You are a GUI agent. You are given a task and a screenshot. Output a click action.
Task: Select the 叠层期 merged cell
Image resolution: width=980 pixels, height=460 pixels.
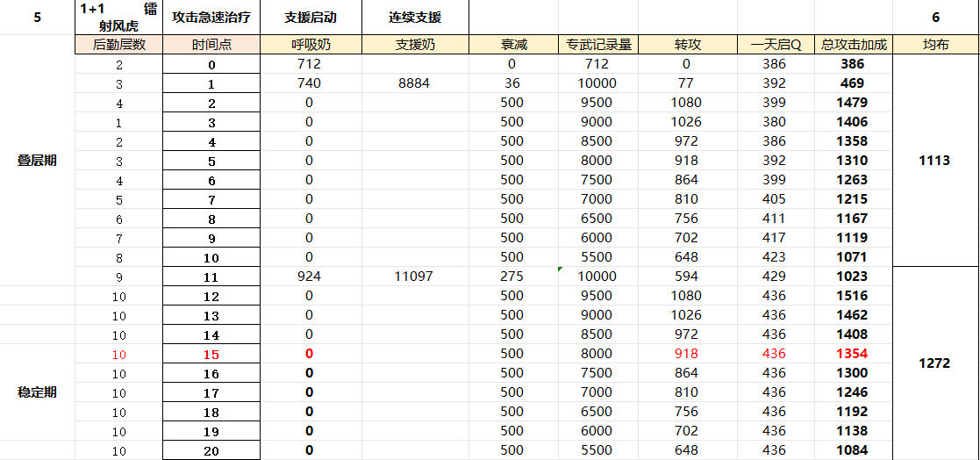pos(37,161)
